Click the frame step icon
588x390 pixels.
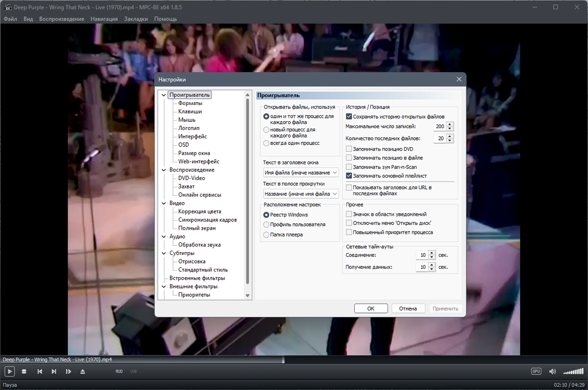68,371
